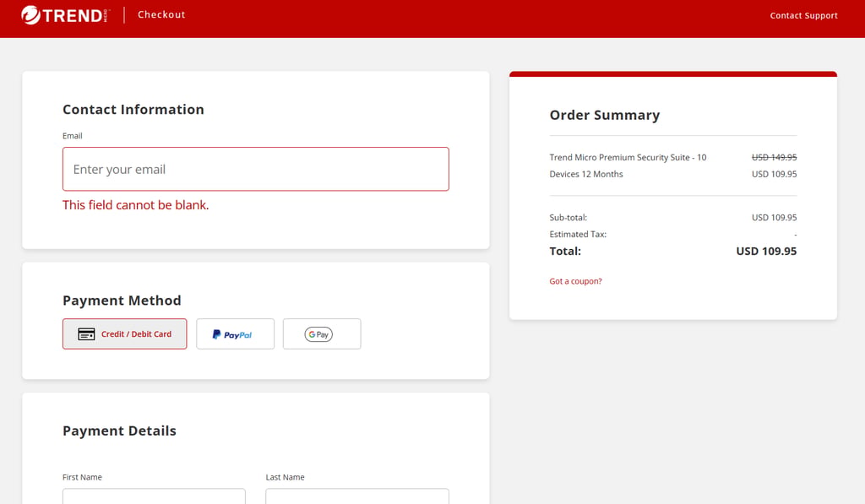Focus the Enter your email field

(255, 170)
